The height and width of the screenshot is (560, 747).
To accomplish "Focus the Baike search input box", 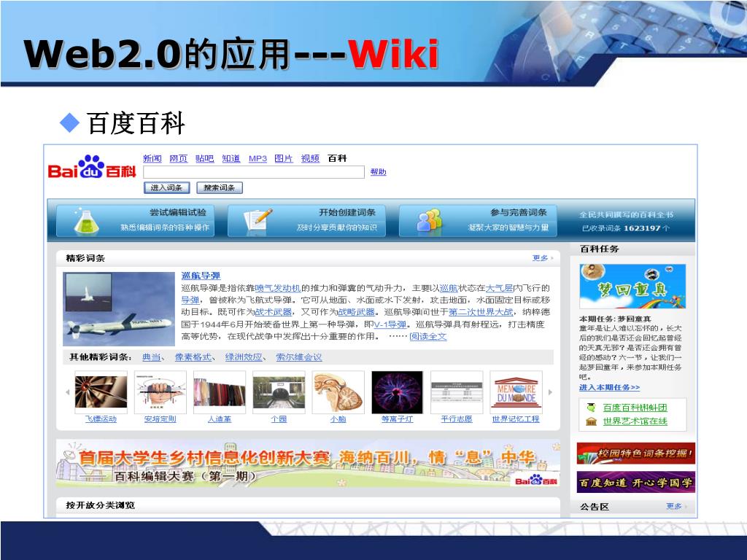I will 254,172.
